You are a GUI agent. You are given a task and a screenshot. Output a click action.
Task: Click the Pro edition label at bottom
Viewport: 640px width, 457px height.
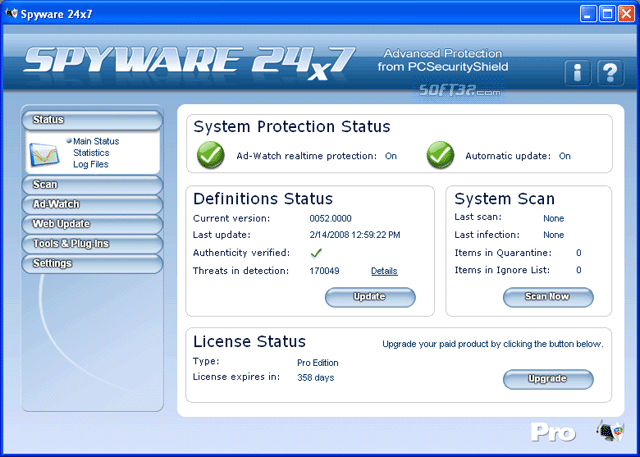(553, 433)
